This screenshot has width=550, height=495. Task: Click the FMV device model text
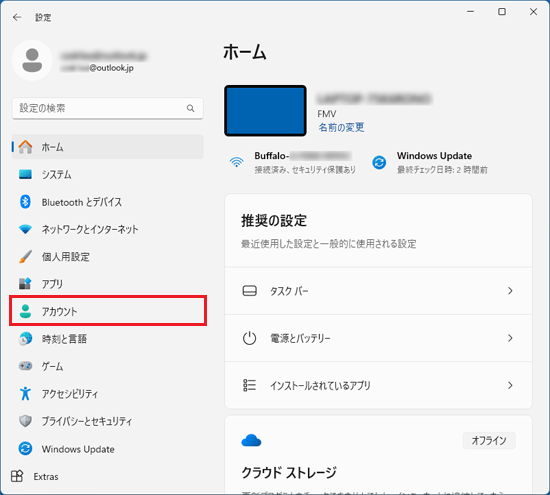click(x=327, y=114)
